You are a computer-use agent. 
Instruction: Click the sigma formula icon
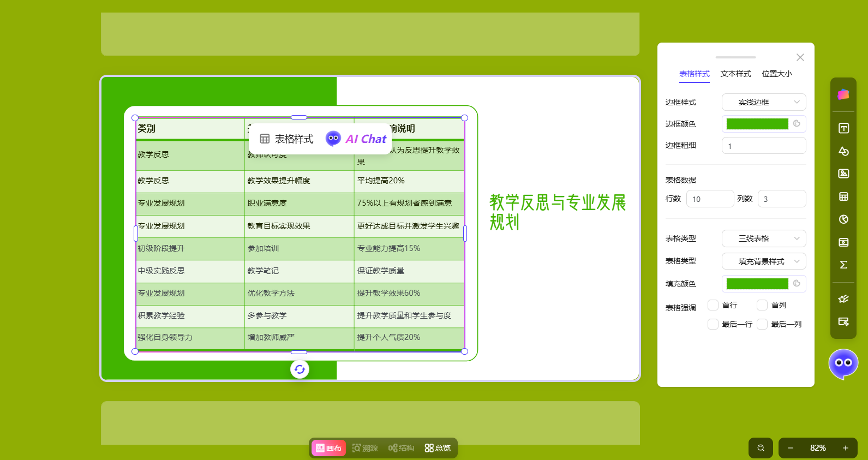[x=843, y=265]
